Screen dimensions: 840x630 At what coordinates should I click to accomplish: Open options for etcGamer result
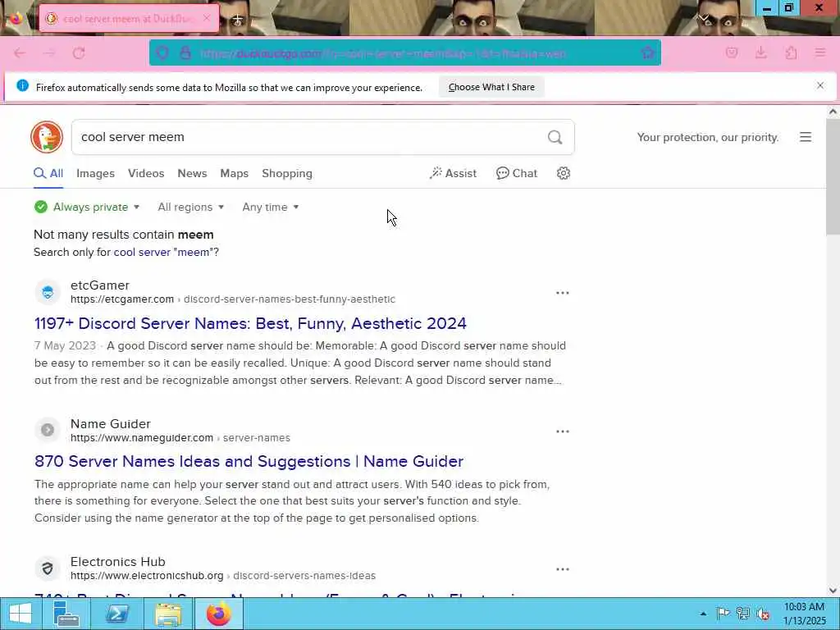coord(563,293)
